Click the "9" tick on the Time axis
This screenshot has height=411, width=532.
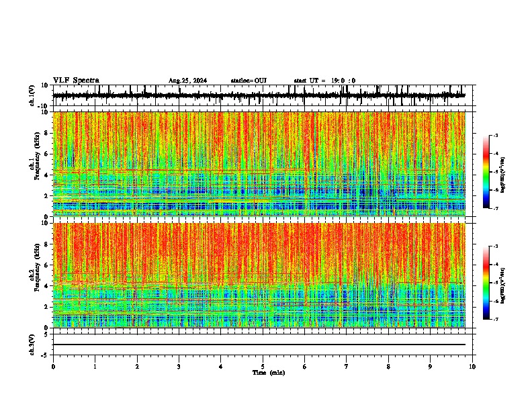430,367
